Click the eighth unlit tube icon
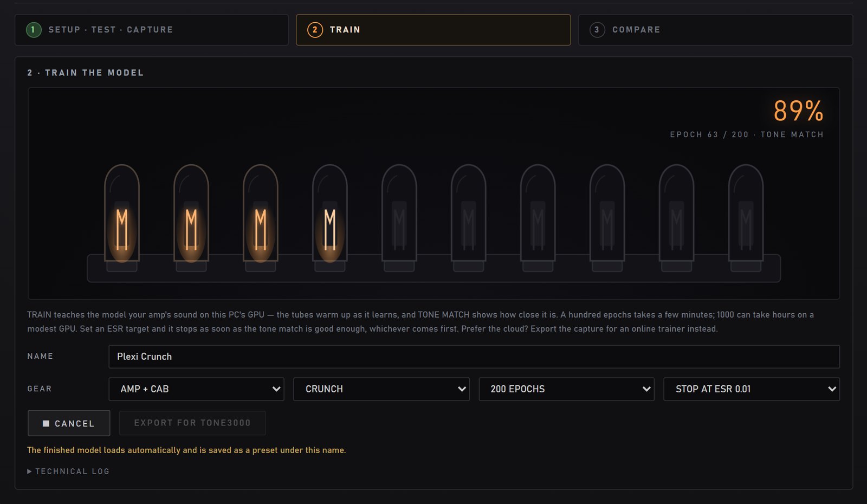The height and width of the screenshot is (504, 867). tap(607, 218)
